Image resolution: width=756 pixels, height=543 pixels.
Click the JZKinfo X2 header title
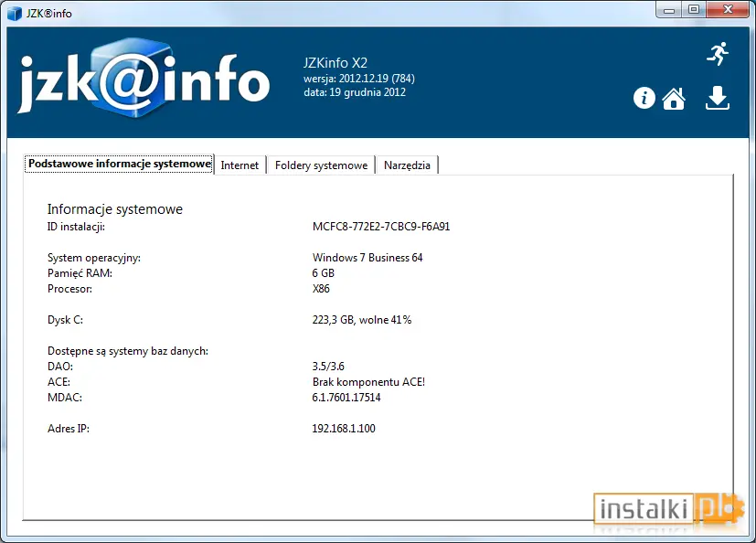(x=335, y=63)
